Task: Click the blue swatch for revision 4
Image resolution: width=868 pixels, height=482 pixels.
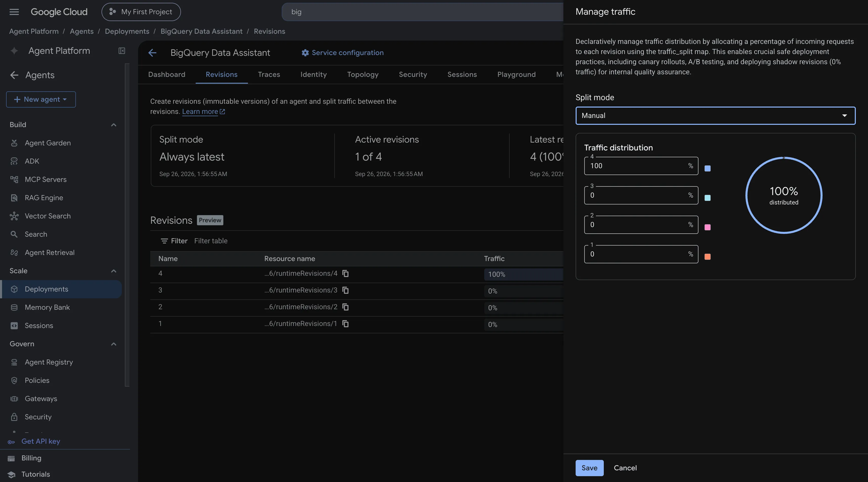Action: (x=708, y=169)
